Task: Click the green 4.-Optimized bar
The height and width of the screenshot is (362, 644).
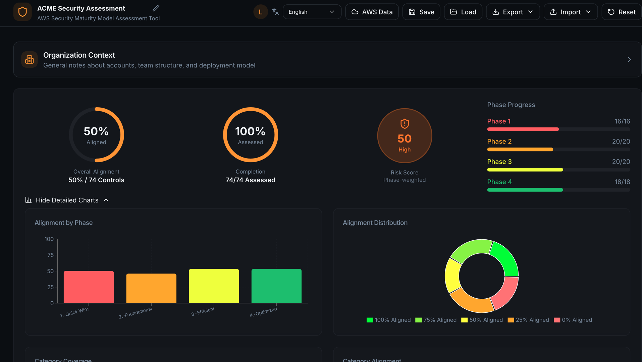Action: point(277,286)
